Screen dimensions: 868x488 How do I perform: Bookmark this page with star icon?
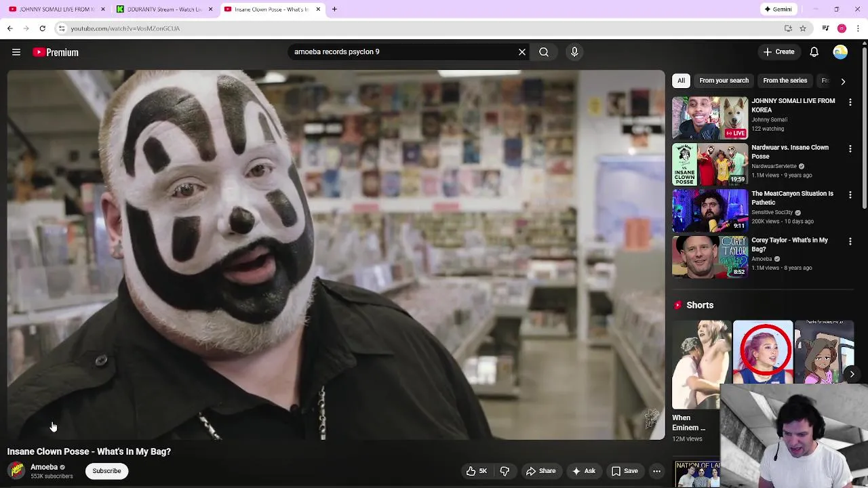click(803, 28)
